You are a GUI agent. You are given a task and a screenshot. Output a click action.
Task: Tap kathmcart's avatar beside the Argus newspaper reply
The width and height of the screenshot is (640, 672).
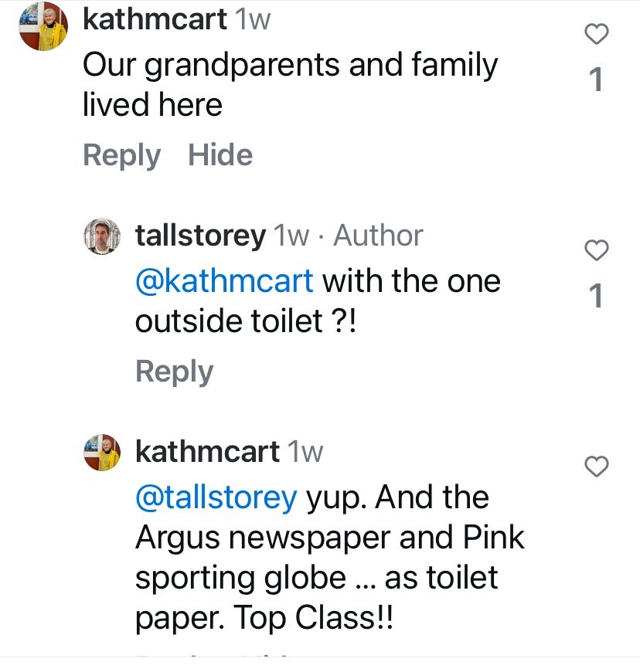click(102, 452)
